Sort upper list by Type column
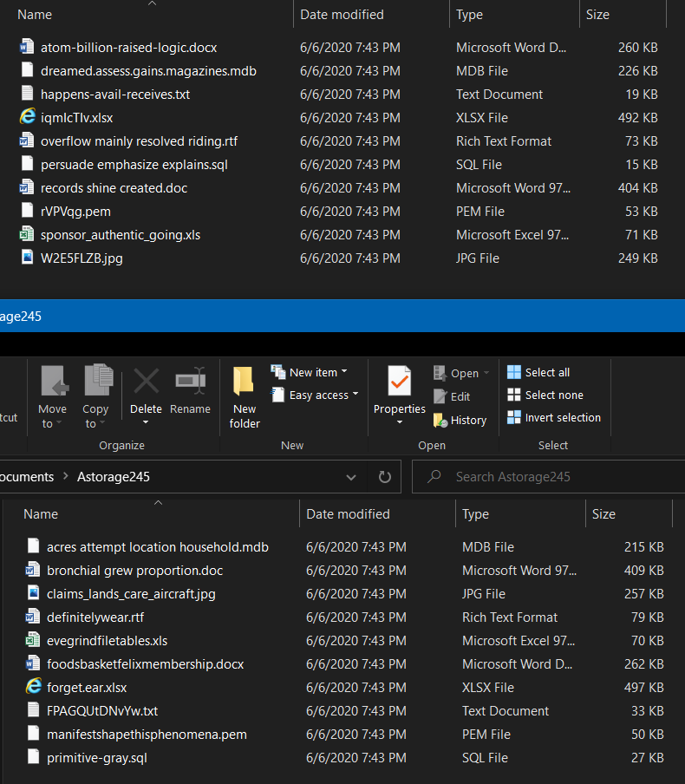685x784 pixels. (x=469, y=15)
